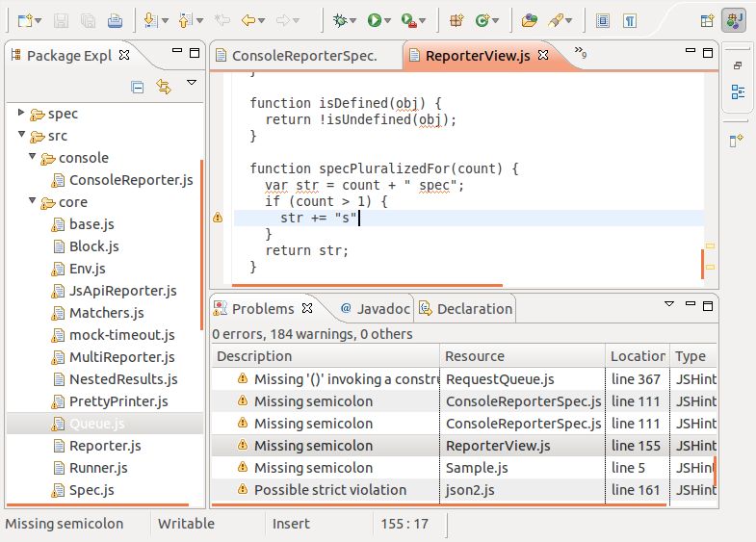Open dropdown next to New file icon
Viewport: 756px width, 542px height.
point(39,21)
